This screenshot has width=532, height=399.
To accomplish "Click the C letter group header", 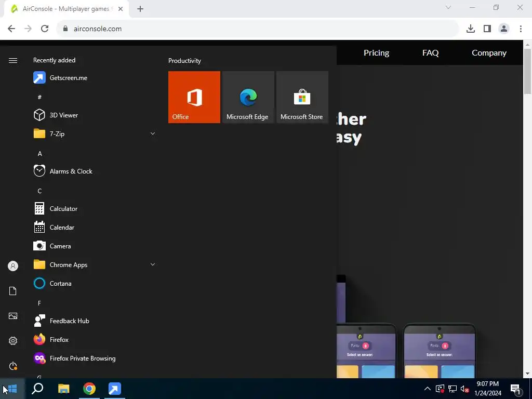I will pyautogui.click(x=39, y=191).
